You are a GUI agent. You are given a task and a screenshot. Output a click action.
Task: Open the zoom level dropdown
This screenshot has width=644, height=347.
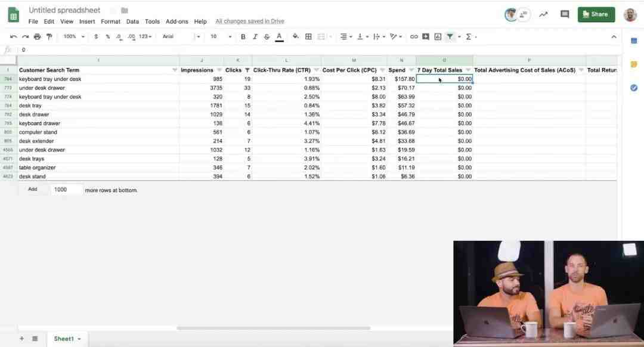point(74,36)
